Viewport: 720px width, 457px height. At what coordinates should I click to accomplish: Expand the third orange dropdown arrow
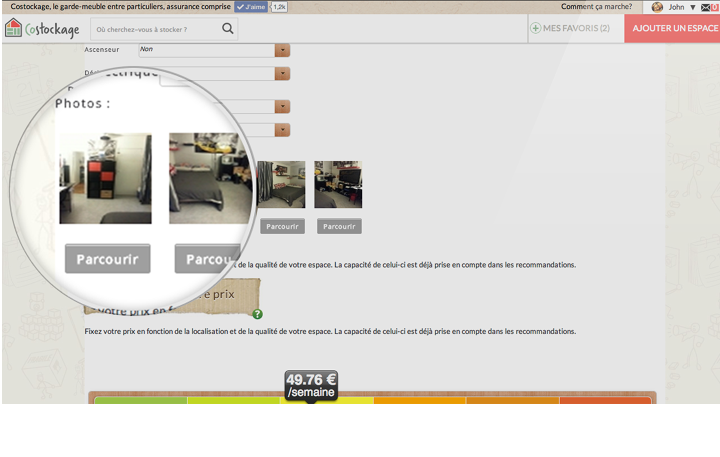pyautogui.click(x=282, y=107)
